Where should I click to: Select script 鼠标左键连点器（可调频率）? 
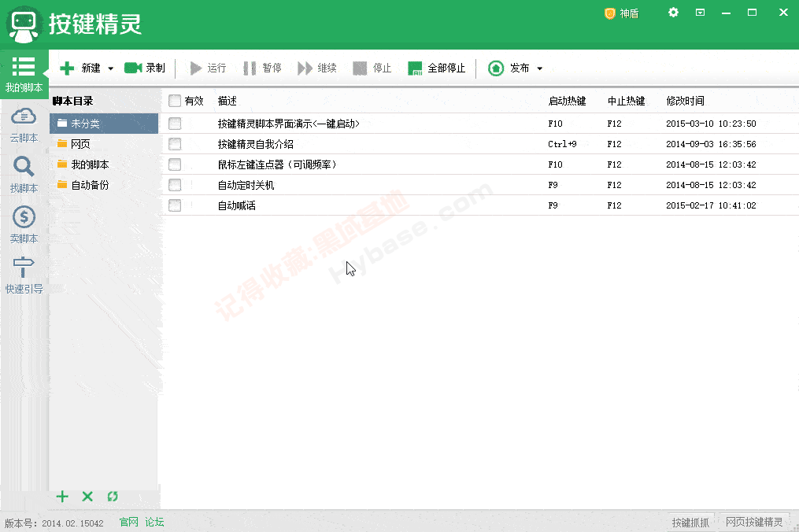click(x=277, y=164)
